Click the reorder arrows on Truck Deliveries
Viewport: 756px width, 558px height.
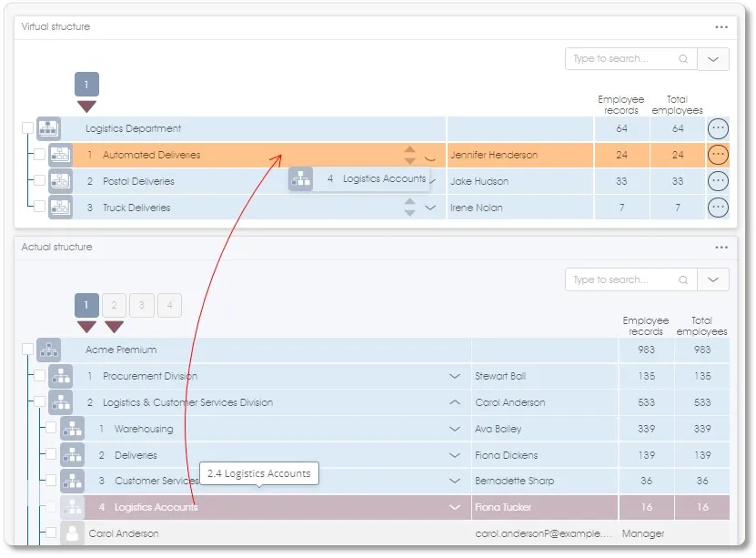tap(409, 208)
